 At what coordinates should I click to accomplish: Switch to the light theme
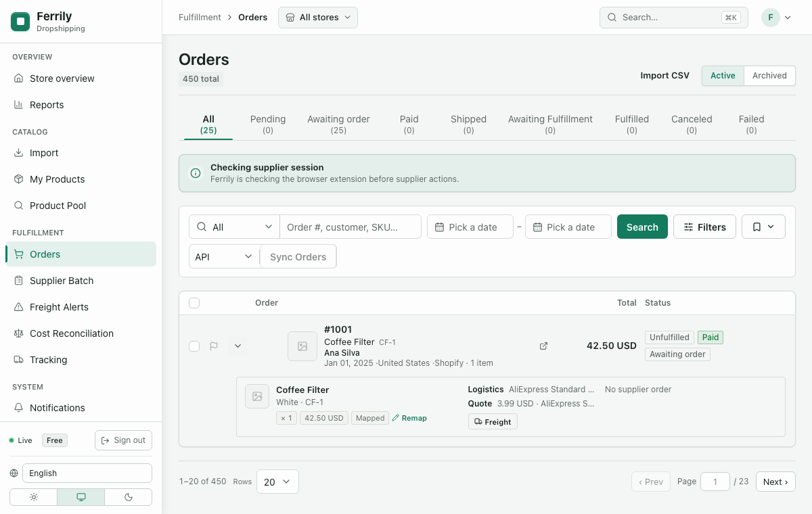34,497
